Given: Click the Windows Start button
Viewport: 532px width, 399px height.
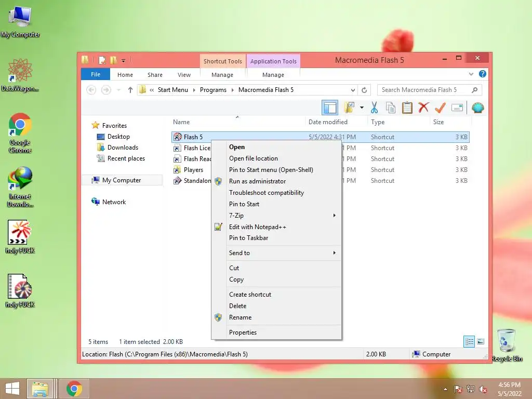Looking at the screenshot, I should tap(12, 389).
